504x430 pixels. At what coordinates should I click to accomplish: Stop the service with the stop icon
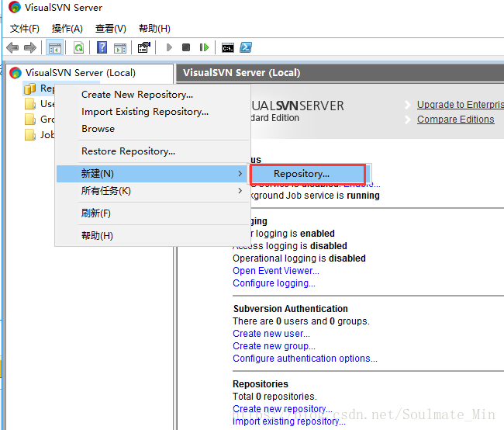(186, 47)
